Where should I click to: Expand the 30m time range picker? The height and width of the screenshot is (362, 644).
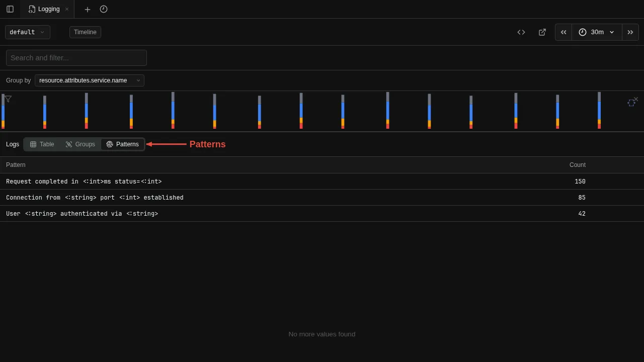597,32
